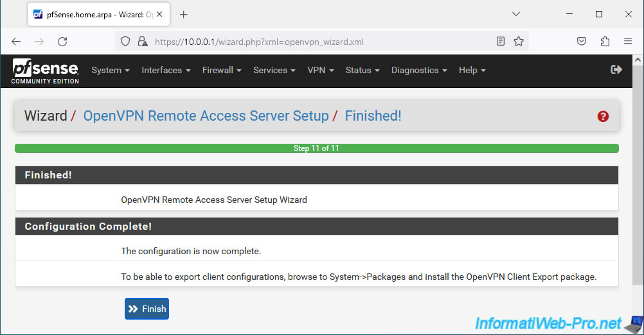This screenshot has width=644, height=335.
Task: Open the VPN dropdown menu
Action: (x=320, y=70)
